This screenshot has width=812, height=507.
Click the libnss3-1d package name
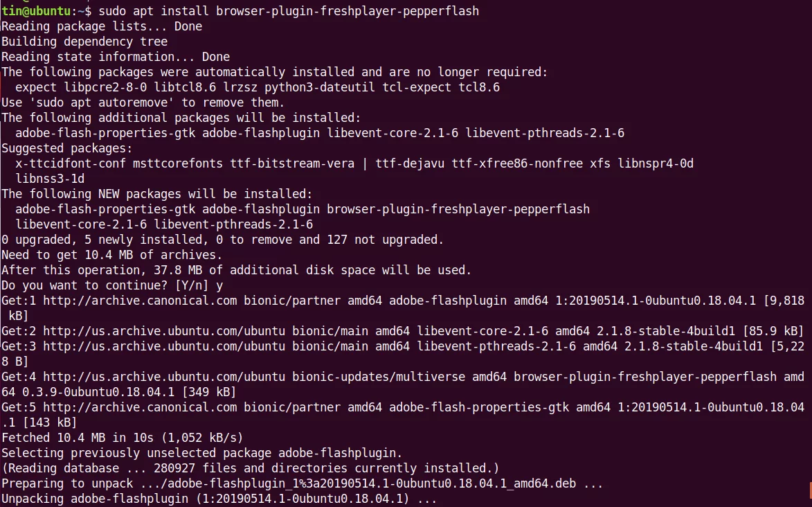pos(50,179)
